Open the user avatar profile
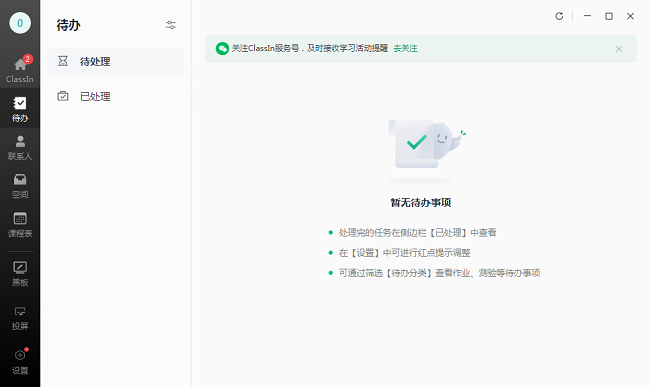650x387 pixels. 20,23
